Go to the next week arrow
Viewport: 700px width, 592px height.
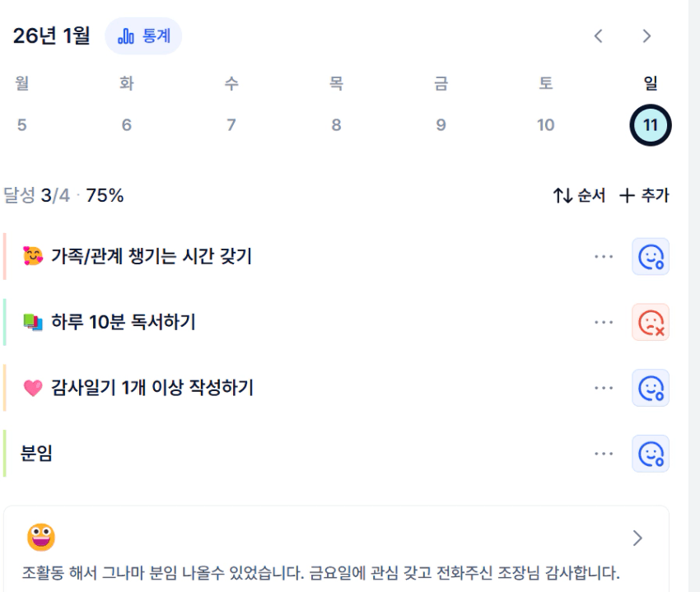pyautogui.click(x=646, y=36)
